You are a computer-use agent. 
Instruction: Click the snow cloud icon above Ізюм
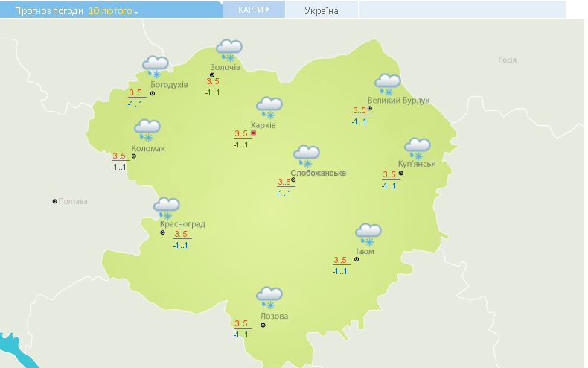click(x=368, y=235)
